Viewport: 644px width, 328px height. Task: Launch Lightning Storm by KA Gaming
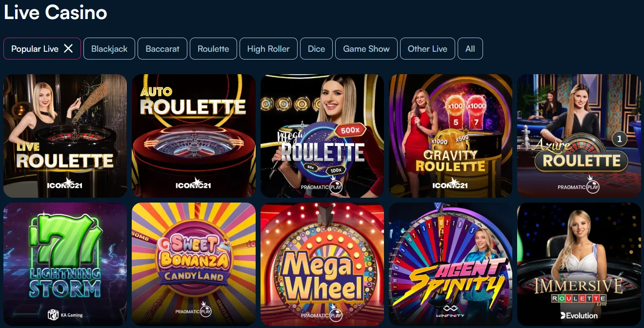pyautogui.click(x=65, y=264)
